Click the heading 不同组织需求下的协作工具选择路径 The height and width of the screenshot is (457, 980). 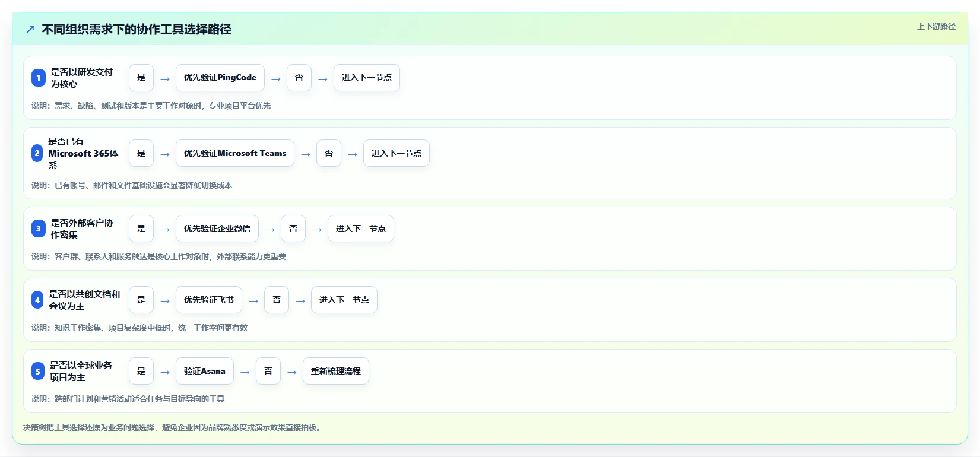(137, 29)
